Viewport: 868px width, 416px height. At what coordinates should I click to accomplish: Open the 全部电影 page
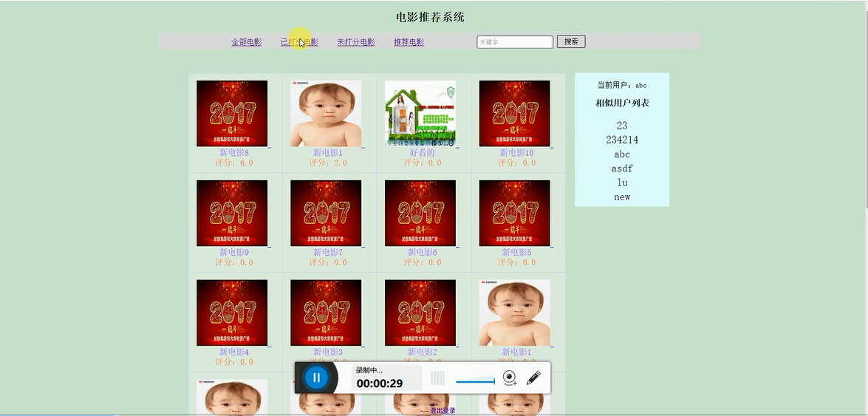pyautogui.click(x=246, y=42)
